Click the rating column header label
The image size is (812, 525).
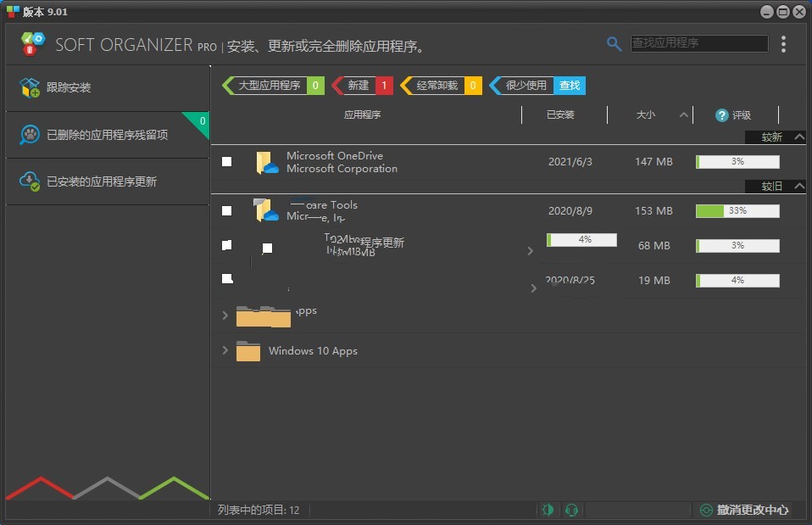(x=742, y=115)
